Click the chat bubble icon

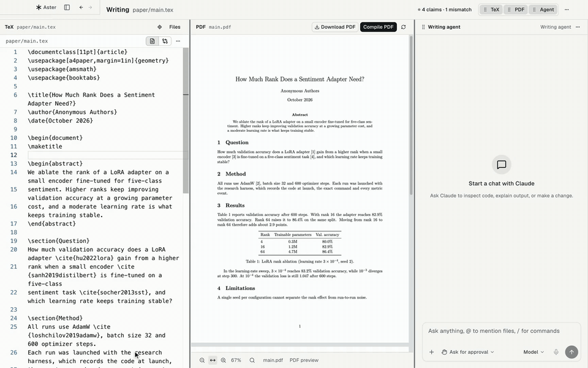(502, 164)
